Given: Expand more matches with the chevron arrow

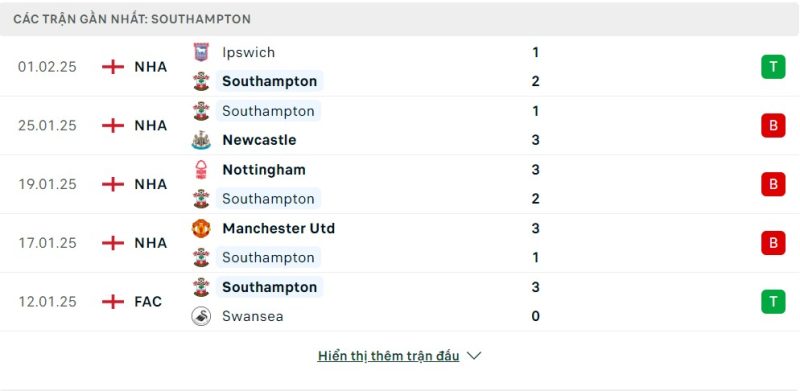Looking at the screenshot, I should [474, 356].
